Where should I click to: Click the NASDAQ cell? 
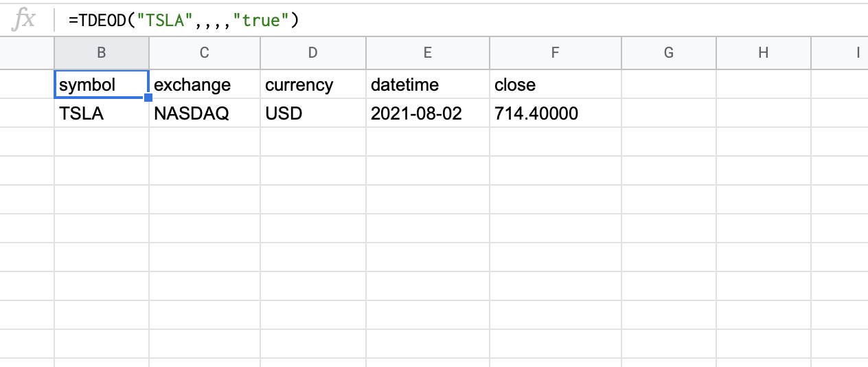204,113
